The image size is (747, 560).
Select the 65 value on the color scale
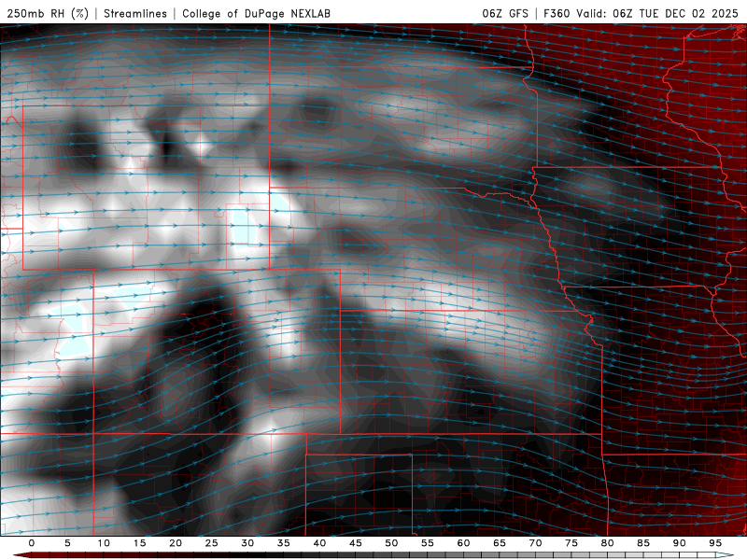point(500,543)
